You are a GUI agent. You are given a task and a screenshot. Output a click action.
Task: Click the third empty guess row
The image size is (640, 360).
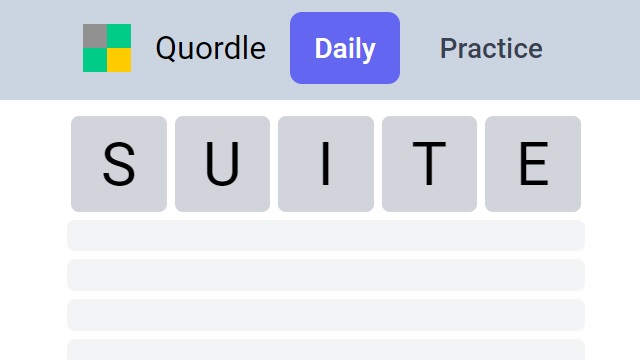326,315
